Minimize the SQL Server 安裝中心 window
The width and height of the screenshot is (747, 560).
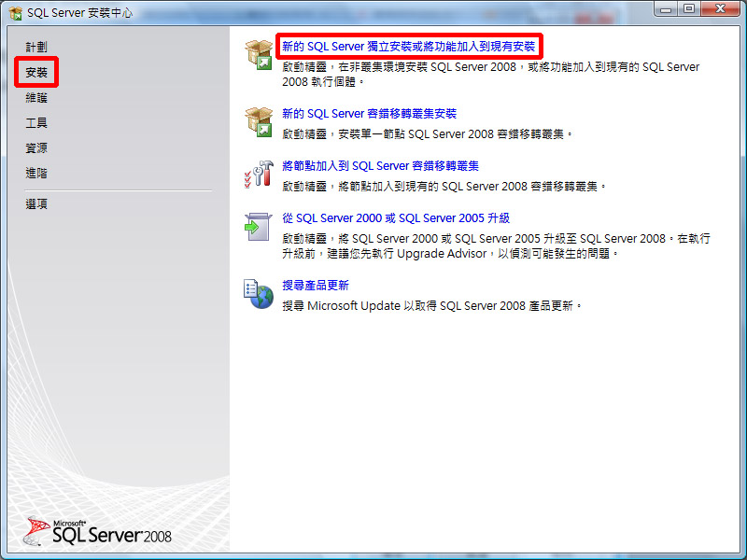(x=666, y=8)
